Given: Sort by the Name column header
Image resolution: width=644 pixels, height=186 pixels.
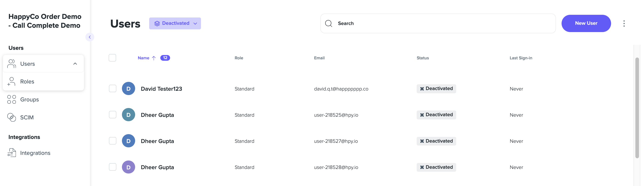Looking at the screenshot, I should point(144,58).
